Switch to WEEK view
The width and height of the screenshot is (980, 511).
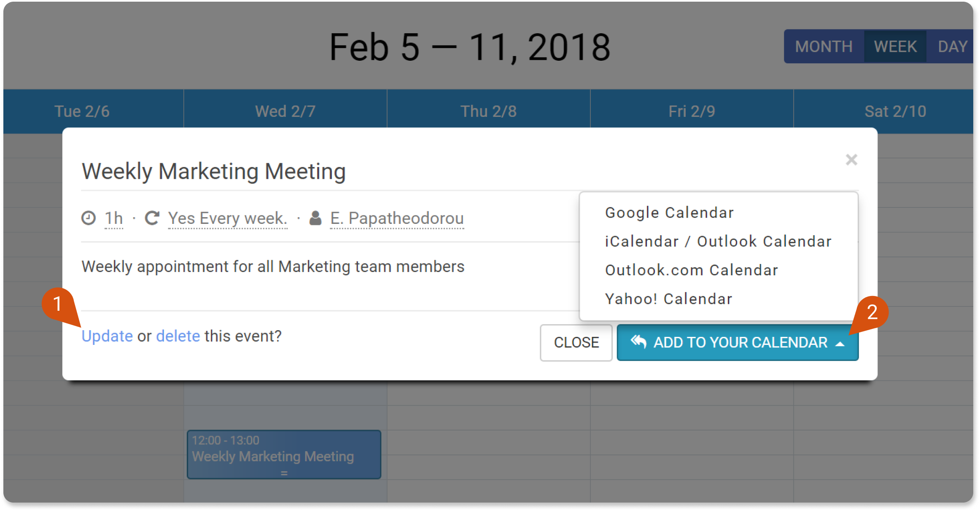point(895,46)
